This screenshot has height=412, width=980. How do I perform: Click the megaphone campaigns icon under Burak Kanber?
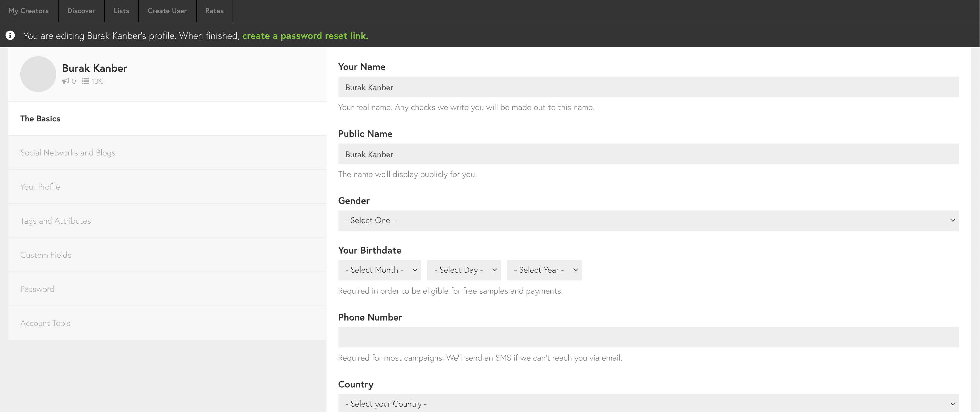(x=66, y=81)
